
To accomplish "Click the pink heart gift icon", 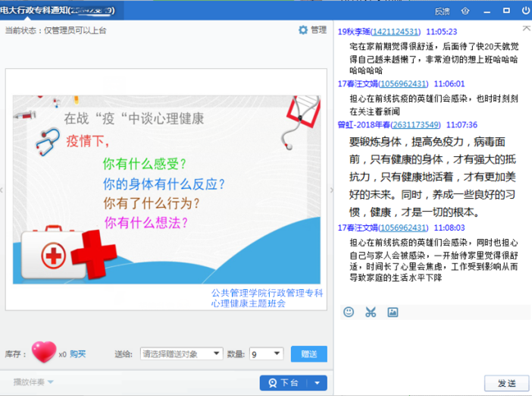I will tap(43, 353).
